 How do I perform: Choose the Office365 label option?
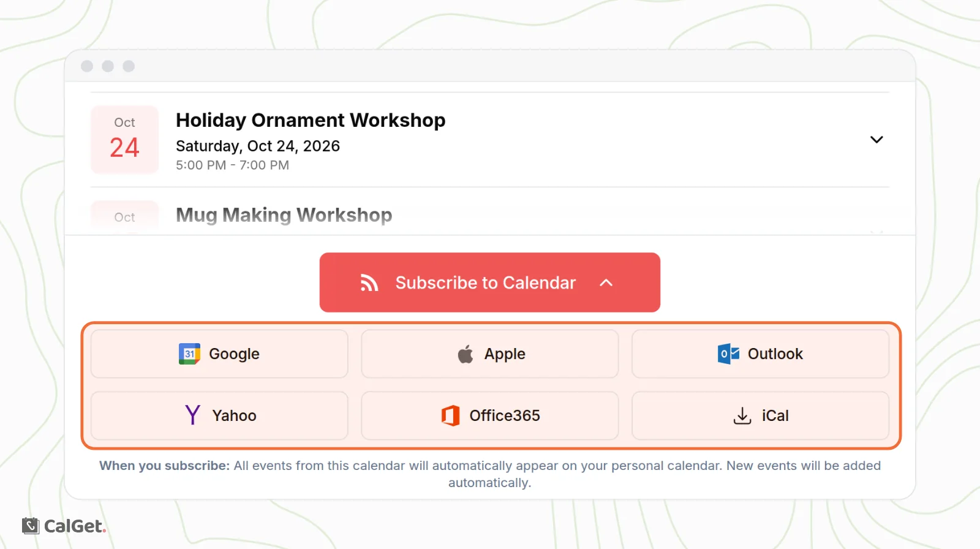(505, 415)
